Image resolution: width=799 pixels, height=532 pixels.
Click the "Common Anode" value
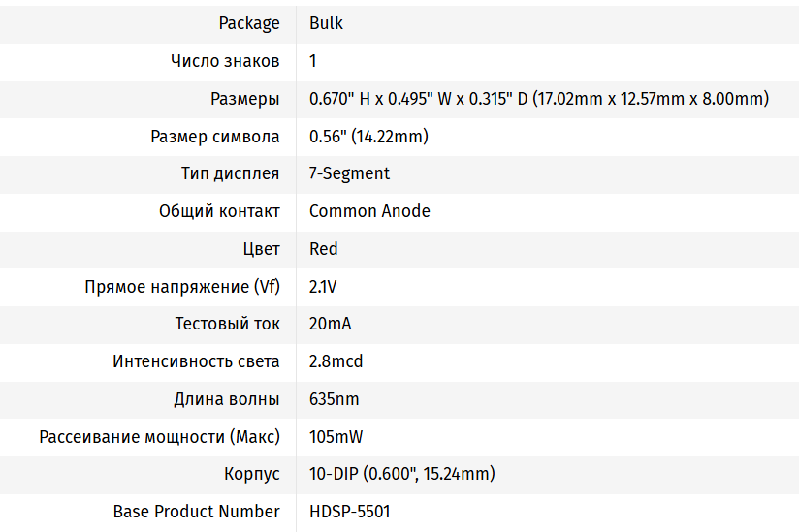click(x=369, y=211)
